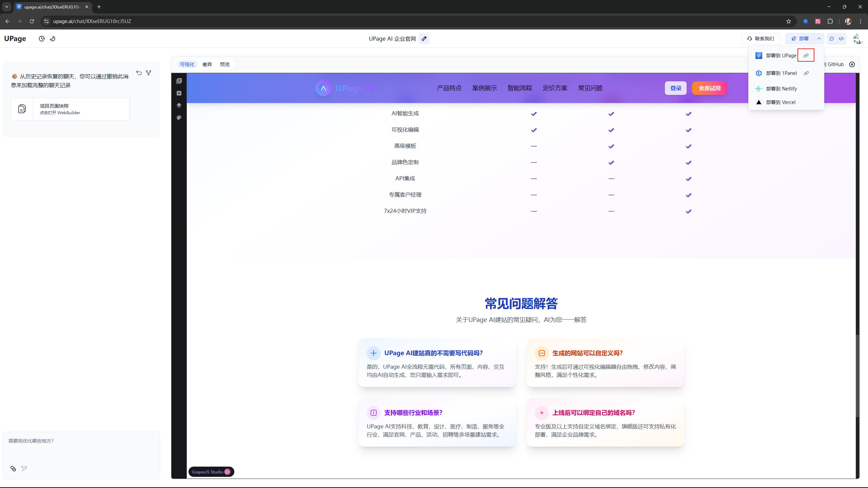Attach a file with paperclip icon
Screen dimensions: 868x488
pos(13,469)
